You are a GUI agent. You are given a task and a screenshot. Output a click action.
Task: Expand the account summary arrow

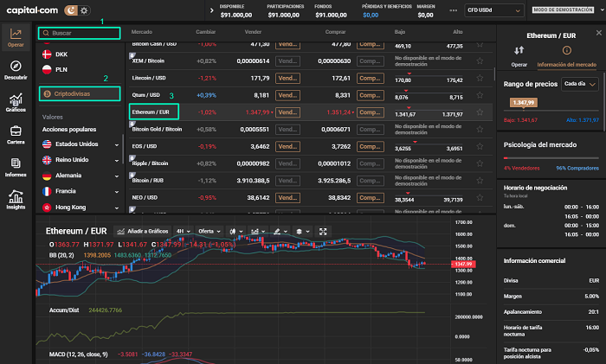click(x=211, y=10)
